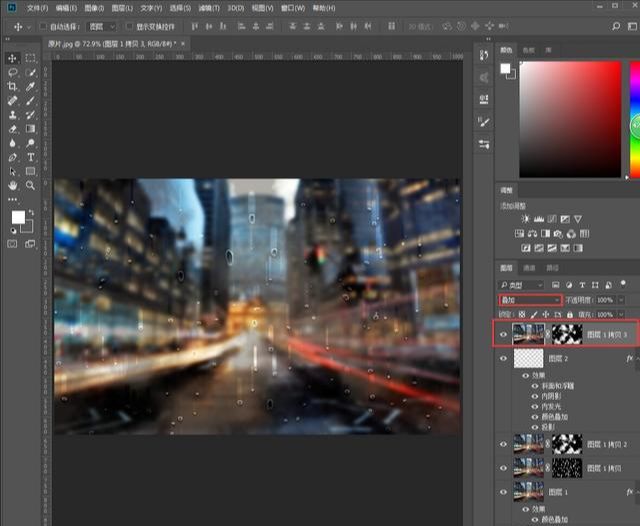640x526 pixels.
Task: Select the Crop tool
Action: 12,87
